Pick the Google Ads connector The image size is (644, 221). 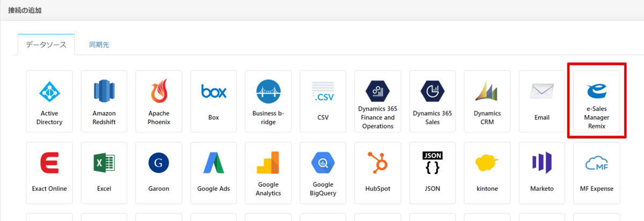click(214, 173)
